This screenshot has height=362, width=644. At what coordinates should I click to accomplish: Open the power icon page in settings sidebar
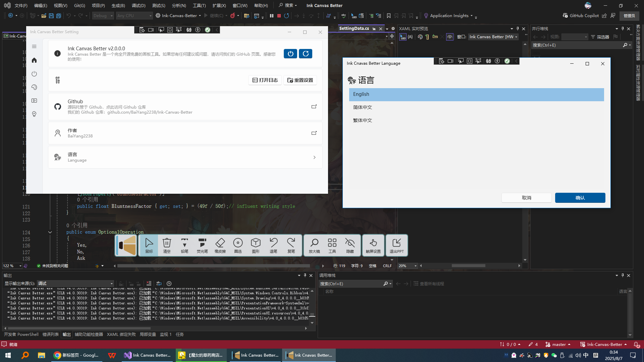tap(34, 74)
